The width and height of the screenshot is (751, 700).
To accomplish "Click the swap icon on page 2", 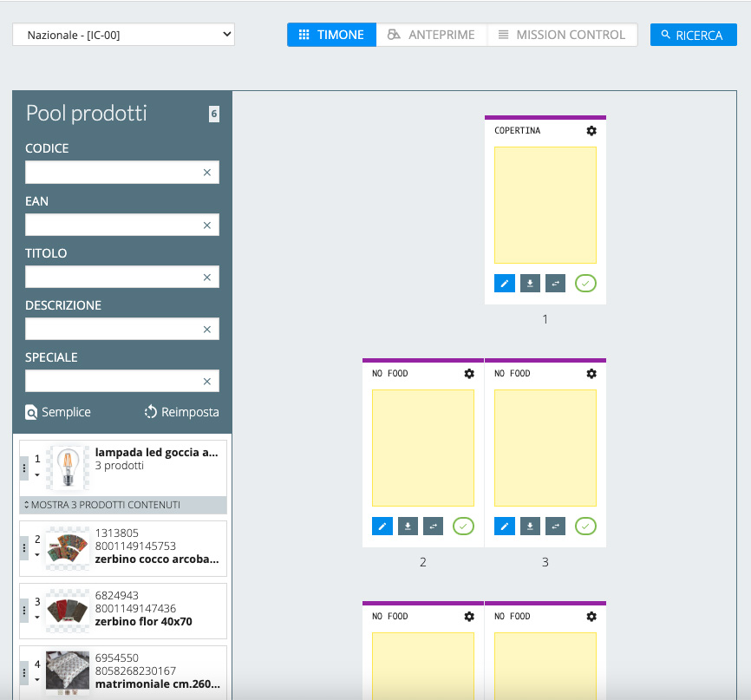I will coord(434,527).
